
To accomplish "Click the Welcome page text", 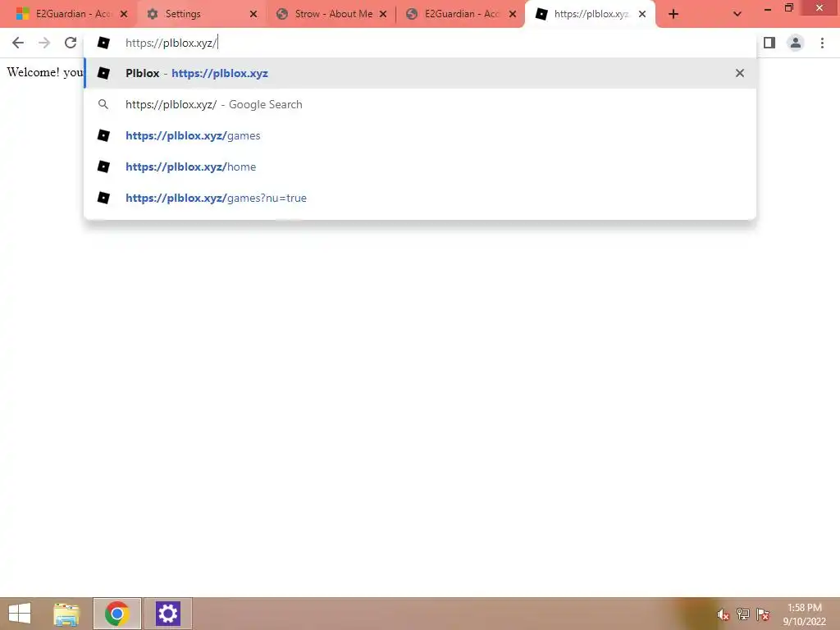I will click(45, 72).
